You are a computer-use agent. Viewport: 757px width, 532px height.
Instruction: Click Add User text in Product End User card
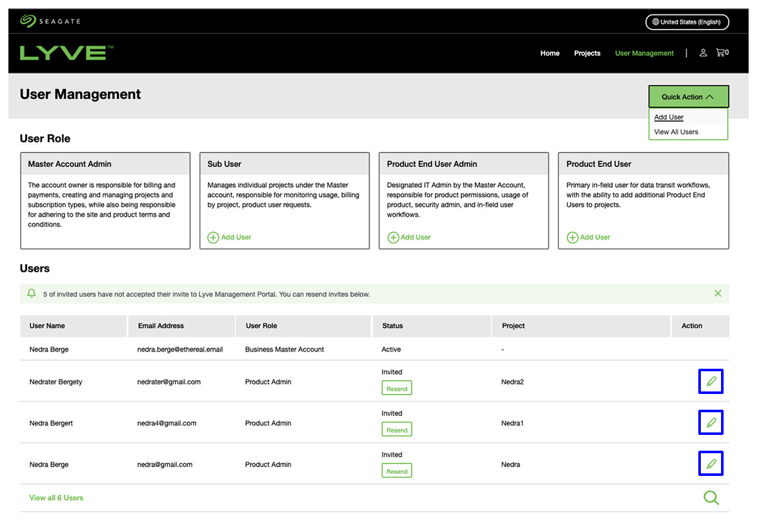[x=595, y=238]
